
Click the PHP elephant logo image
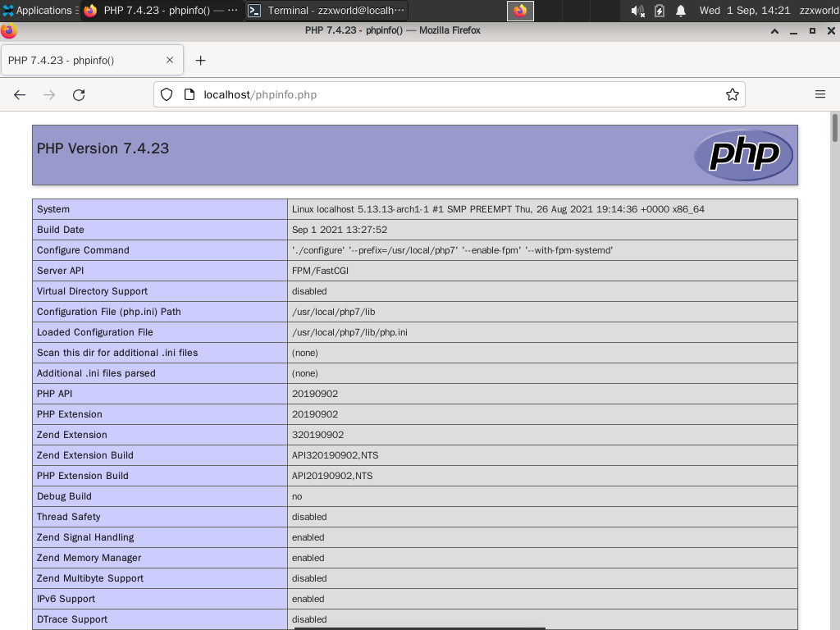(x=743, y=154)
